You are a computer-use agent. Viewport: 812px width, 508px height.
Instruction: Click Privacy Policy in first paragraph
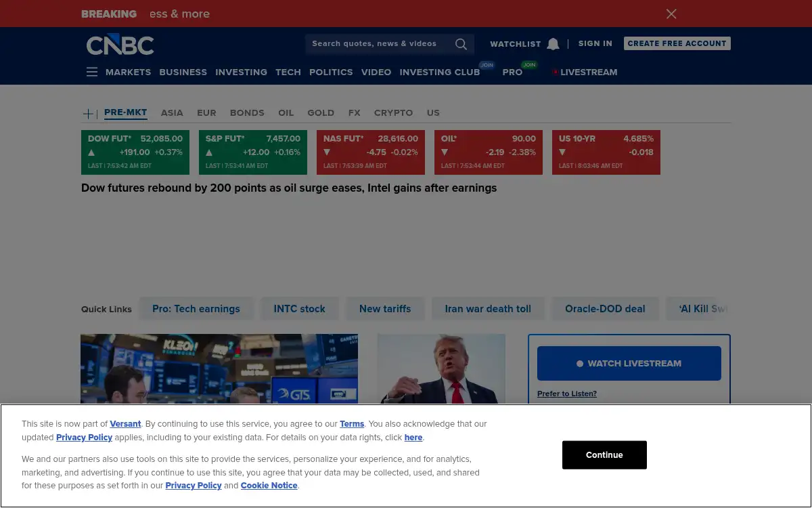[x=84, y=438]
